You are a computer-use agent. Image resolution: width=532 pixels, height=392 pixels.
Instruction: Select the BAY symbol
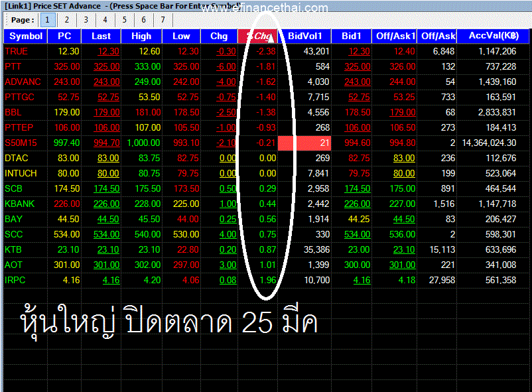[13, 220]
